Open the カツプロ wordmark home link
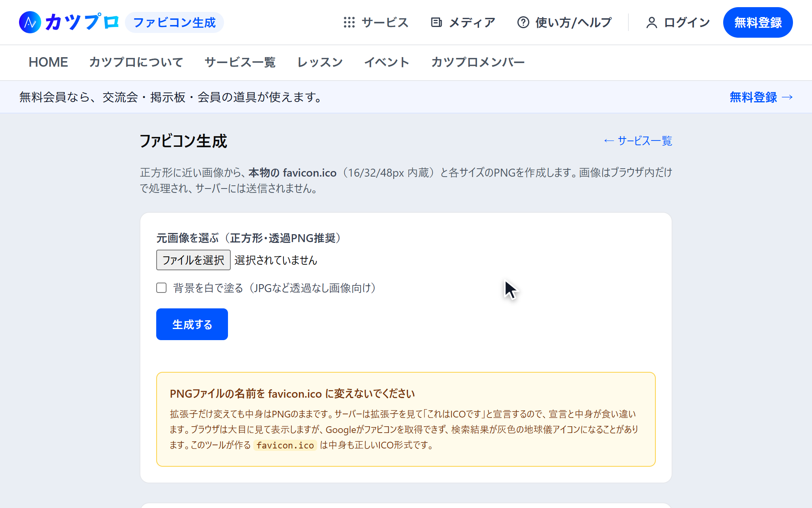This screenshot has width=812, height=508. [82, 22]
